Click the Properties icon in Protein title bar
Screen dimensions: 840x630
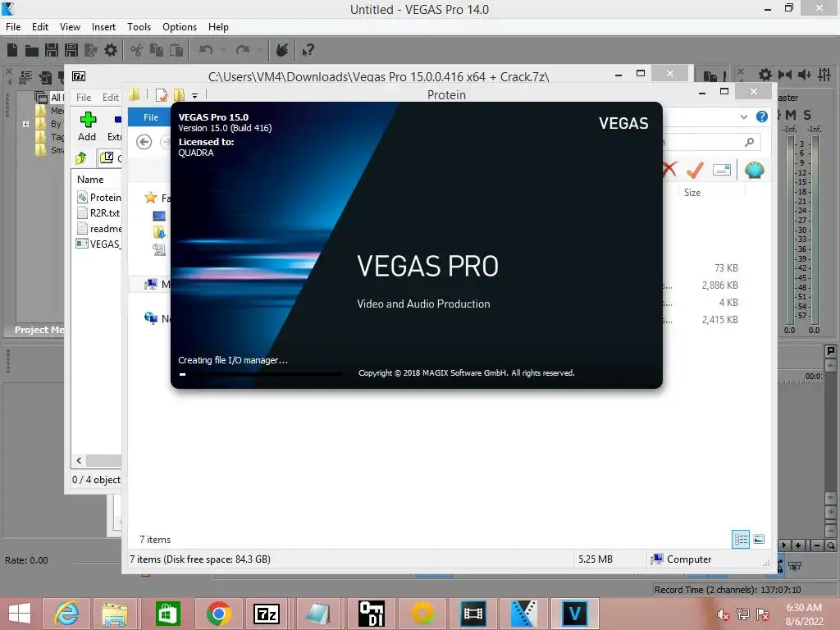pyautogui.click(x=162, y=95)
